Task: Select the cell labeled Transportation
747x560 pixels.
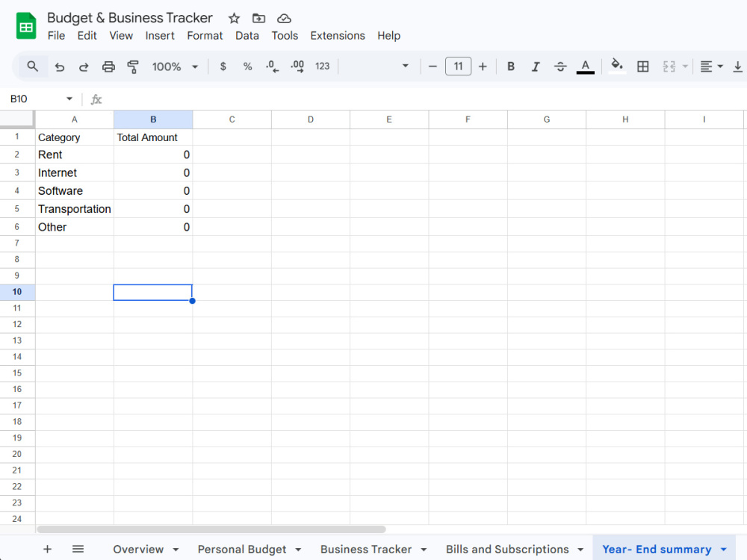Action: pyautogui.click(x=75, y=209)
